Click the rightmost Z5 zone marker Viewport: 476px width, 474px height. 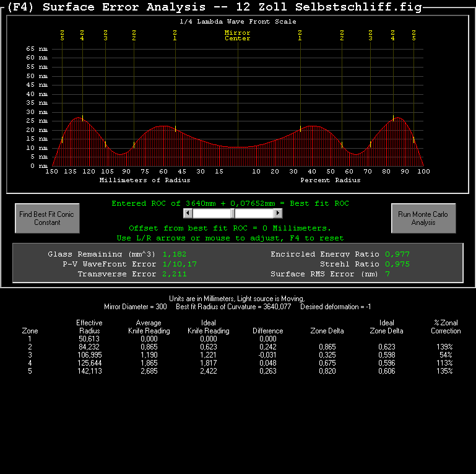(413, 35)
